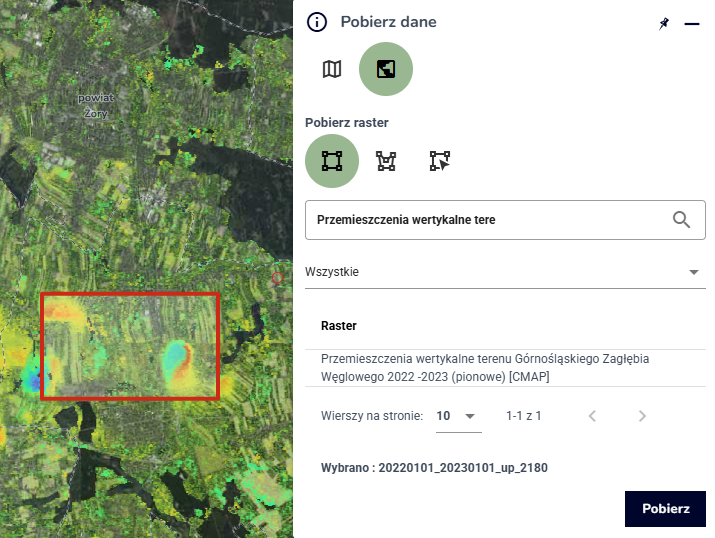Click the powiat Żory map label
Screen dimensions: 715x538
pos(95,105)
